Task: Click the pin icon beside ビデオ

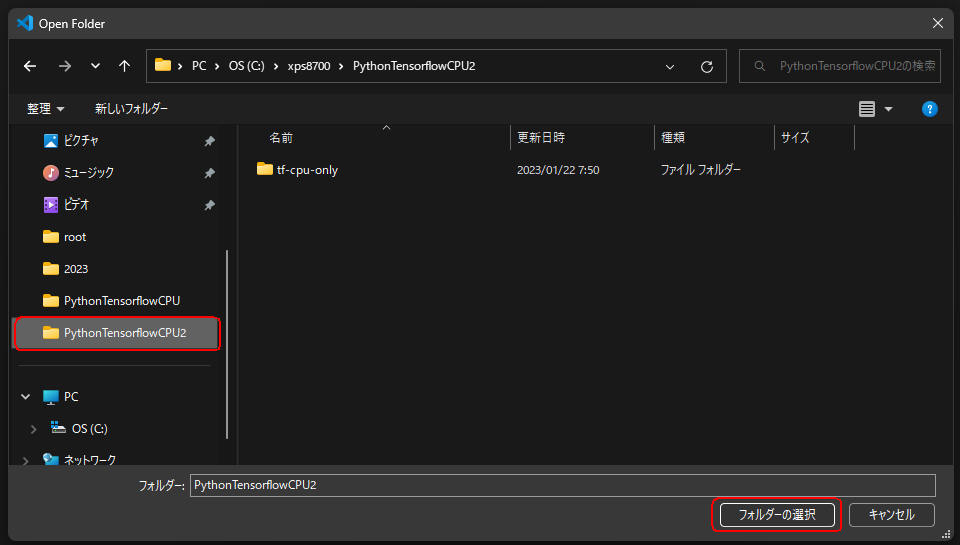Action: point(209,205)
